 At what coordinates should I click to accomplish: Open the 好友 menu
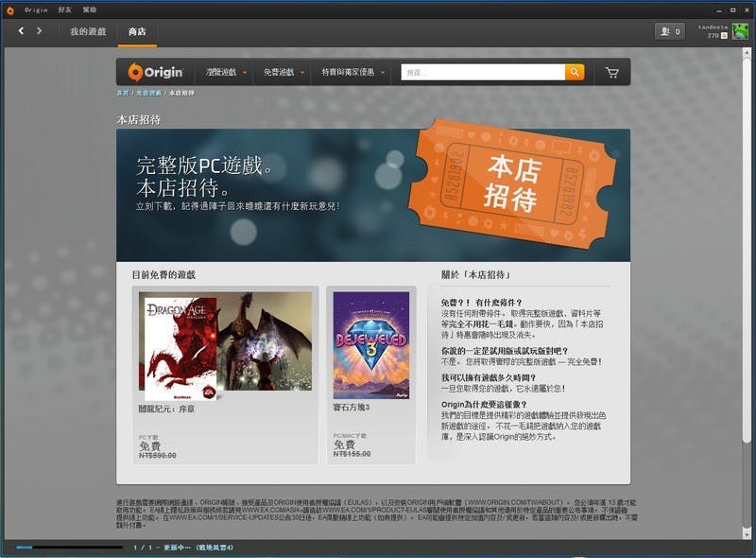64,9
